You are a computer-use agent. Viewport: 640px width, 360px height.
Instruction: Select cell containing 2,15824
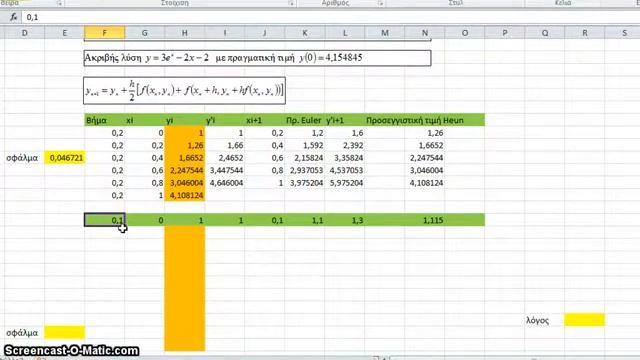pos(304,158)
